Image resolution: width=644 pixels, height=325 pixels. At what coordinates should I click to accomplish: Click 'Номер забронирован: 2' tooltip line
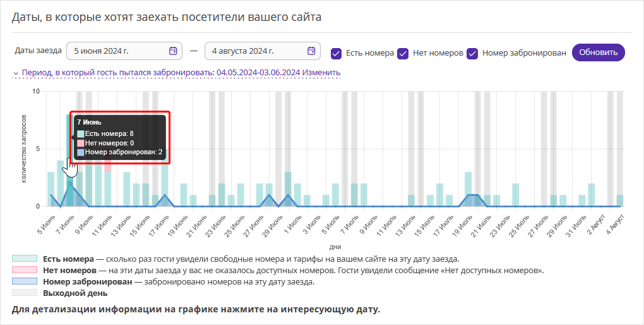pos(119,152)
